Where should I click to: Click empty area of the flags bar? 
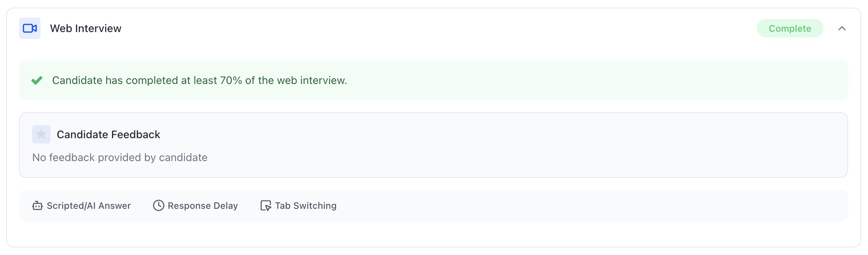[574, 206]
